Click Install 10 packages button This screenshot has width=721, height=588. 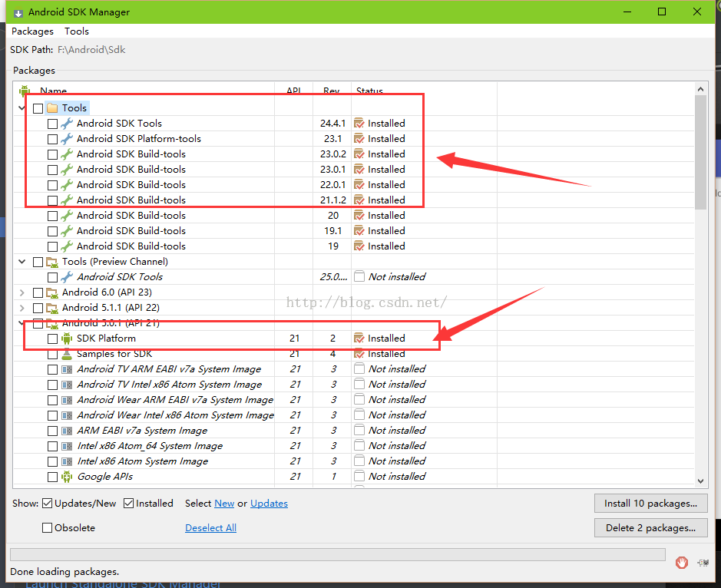[650, 504]
